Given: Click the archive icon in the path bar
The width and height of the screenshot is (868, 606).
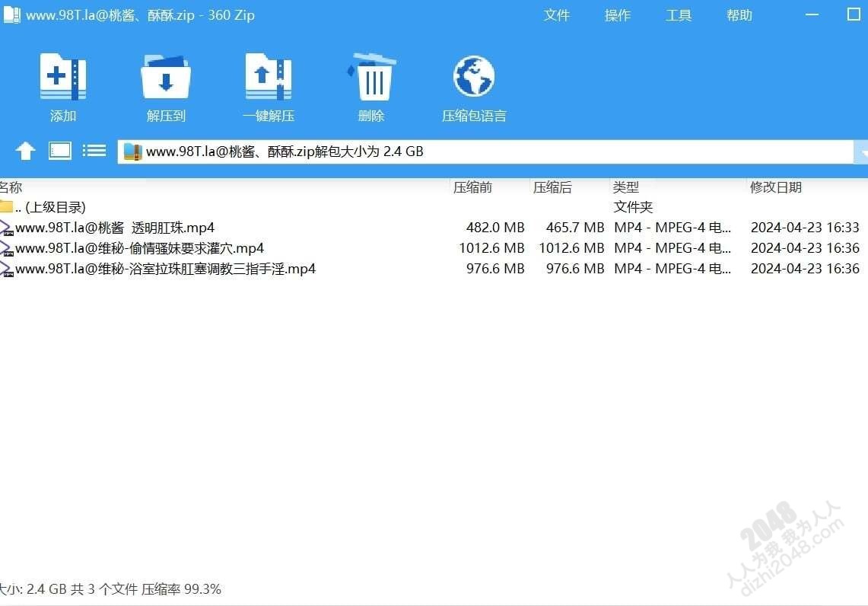Looking at the screenshot, I should (133, 151).
